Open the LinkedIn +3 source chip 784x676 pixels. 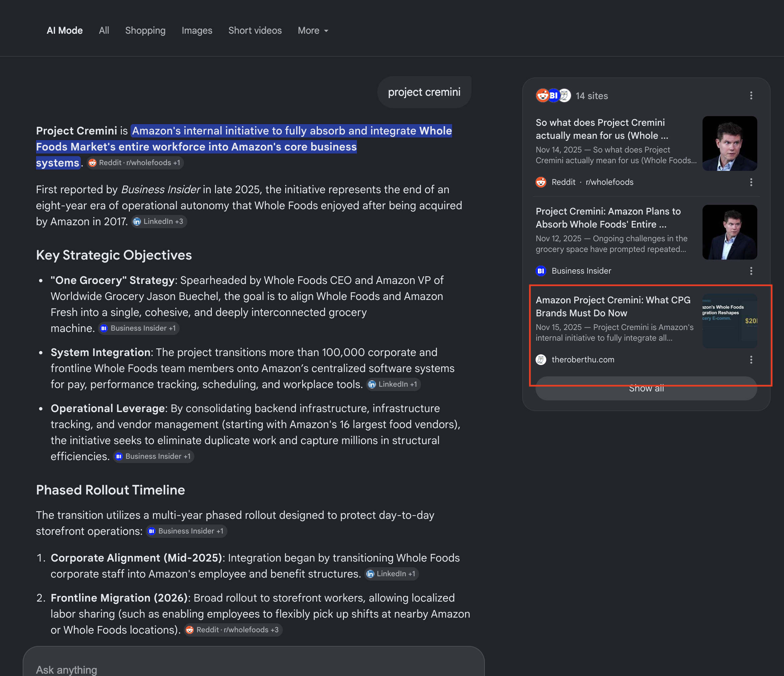(159, 222)
